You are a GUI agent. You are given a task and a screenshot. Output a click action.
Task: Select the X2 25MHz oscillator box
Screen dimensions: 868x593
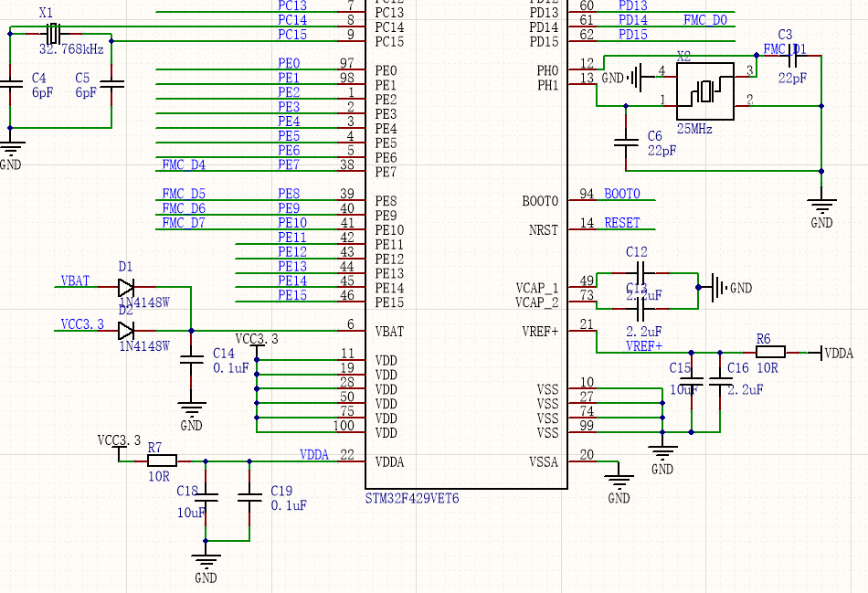point(705,90)
